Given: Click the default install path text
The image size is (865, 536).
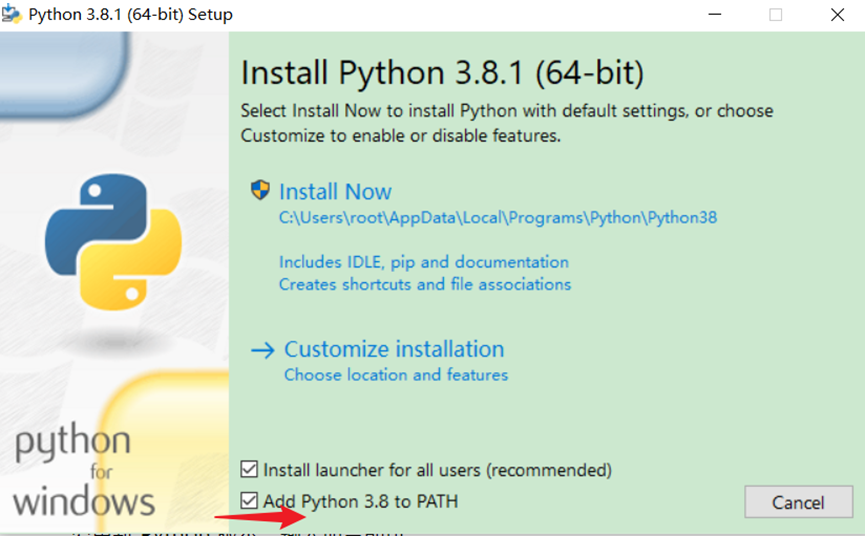Looking at the screenshot, I should (x=498, y=217).
